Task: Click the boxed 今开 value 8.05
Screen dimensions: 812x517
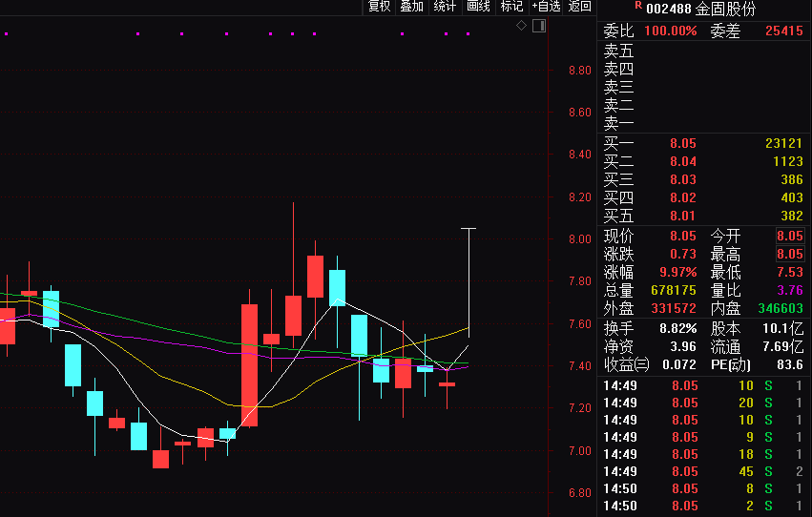Action: (789, 237)
